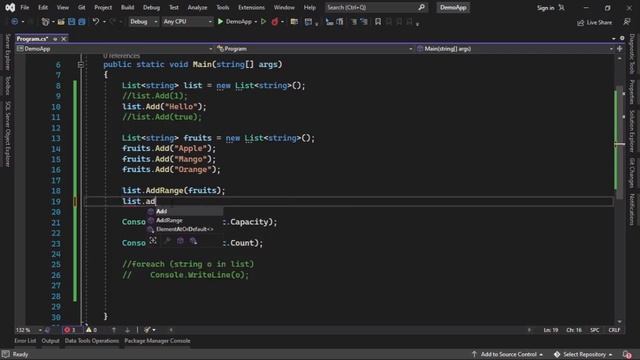Viewport: 640px width, 360px height.
Task: Open the File menu
Action: 25,7
